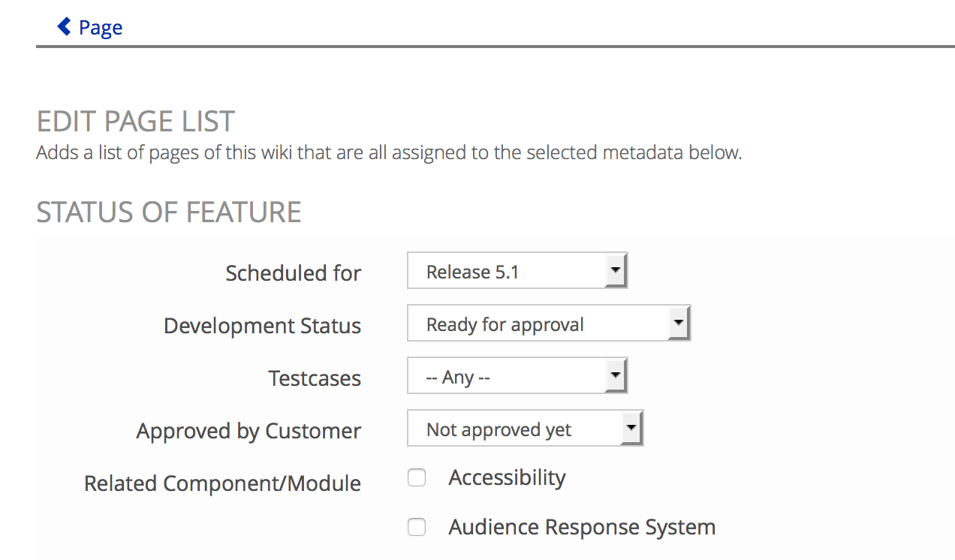Click the arrow on Not approved yet dropdown
The image size is (955, 560).
632,429
